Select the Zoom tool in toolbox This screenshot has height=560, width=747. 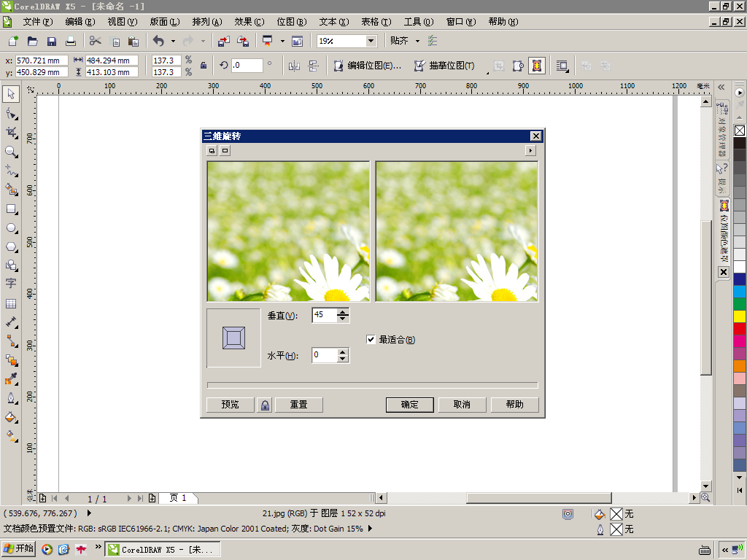pos(11,152)
